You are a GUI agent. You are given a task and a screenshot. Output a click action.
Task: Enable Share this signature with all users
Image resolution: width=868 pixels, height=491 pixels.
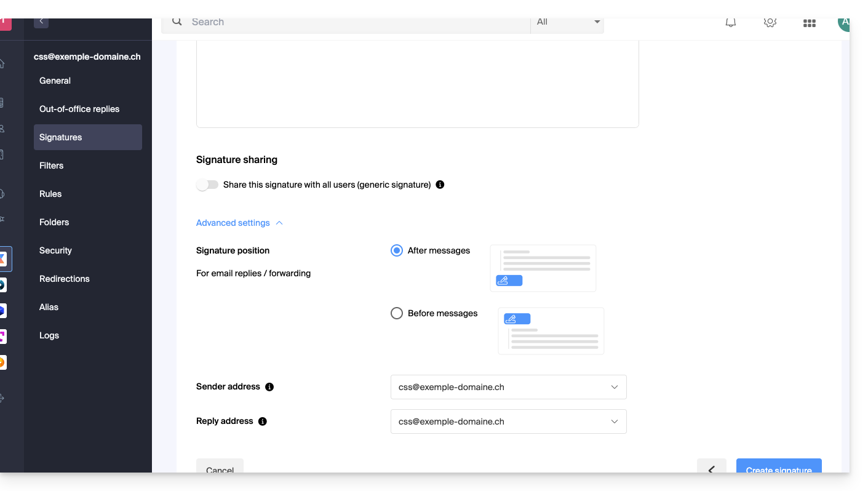pyautogui.click(x=207, y=185)
